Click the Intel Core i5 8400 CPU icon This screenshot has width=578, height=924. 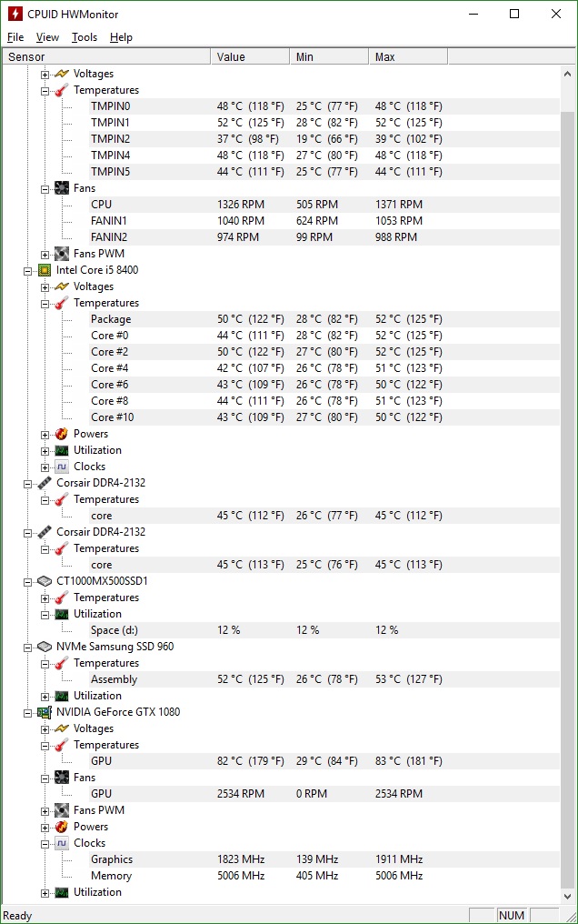tap(45, 270)
